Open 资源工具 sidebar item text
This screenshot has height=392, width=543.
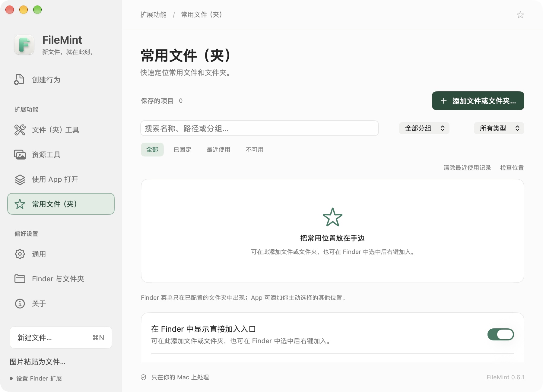46,155
